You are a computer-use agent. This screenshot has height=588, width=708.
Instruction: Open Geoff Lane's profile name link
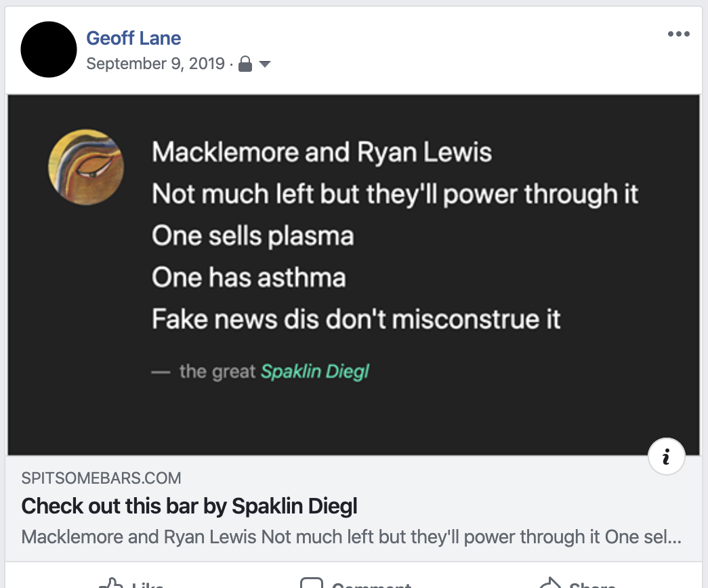click(133, 38)
